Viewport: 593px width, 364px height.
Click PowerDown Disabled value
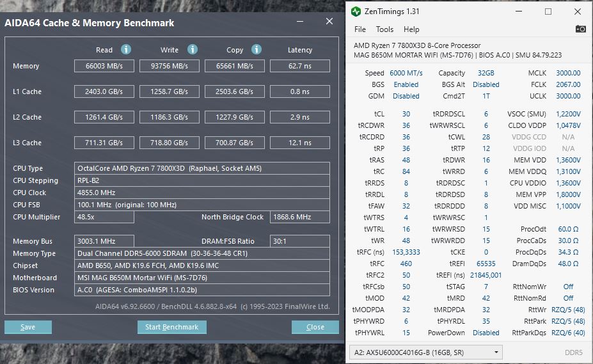[486, 333]
